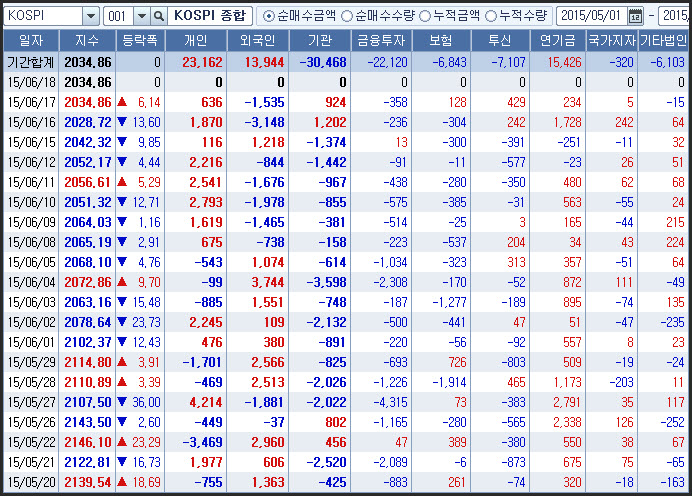The width and height of the screenshot is (692, 496).
Task: Click the date cell 15/06/15
Action: [31, 143]
